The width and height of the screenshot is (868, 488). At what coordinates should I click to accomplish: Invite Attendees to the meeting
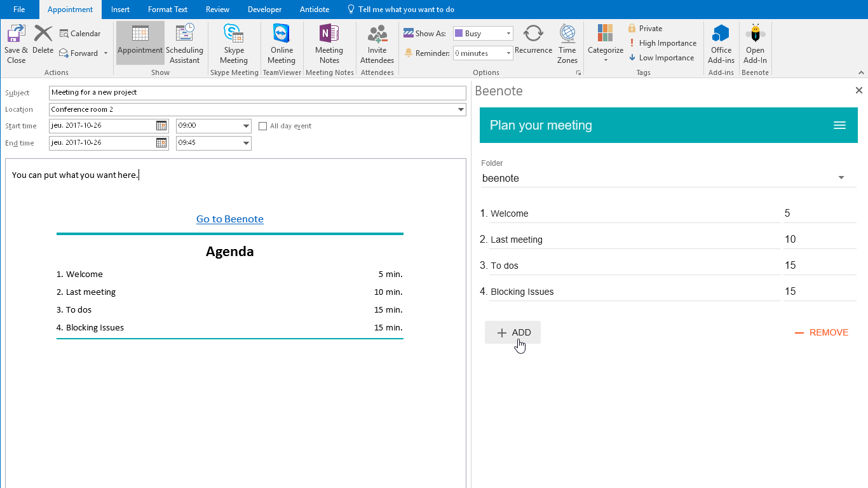coord(377,44)
